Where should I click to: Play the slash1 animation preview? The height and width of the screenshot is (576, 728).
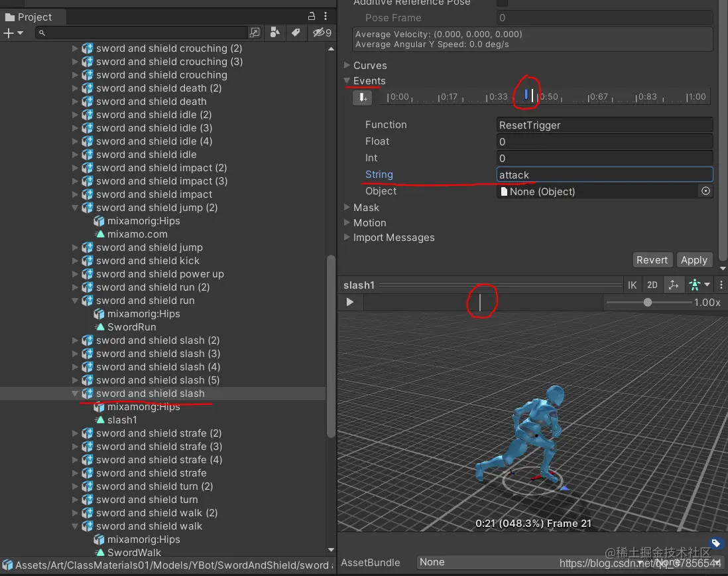350,303
